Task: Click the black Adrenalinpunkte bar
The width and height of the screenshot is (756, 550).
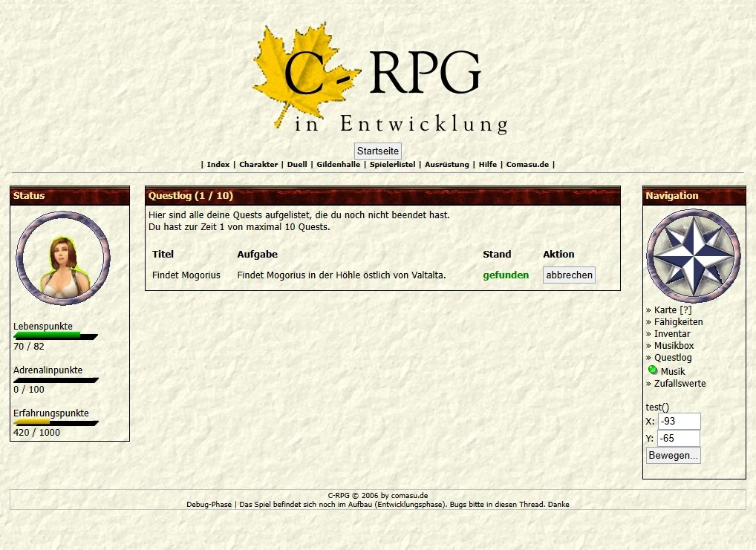Action: pyautogui.click(x=56, y=380)
